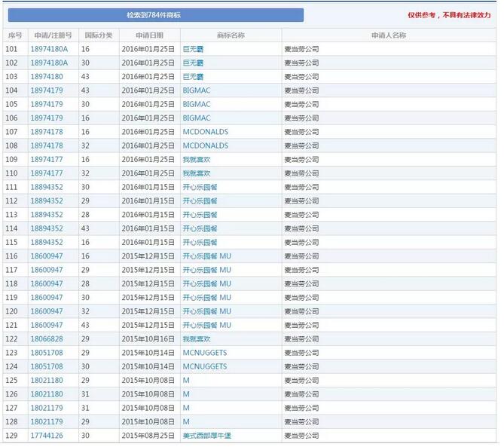Screen dimensions: 504x447
Task: Open registration number 18021179 in row 127
Action: point(47,408)
